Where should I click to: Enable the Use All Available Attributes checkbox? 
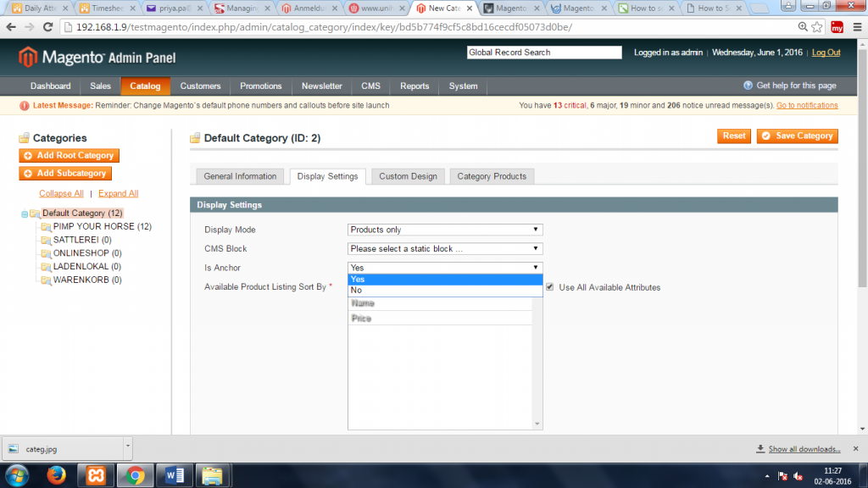(549, 287)
